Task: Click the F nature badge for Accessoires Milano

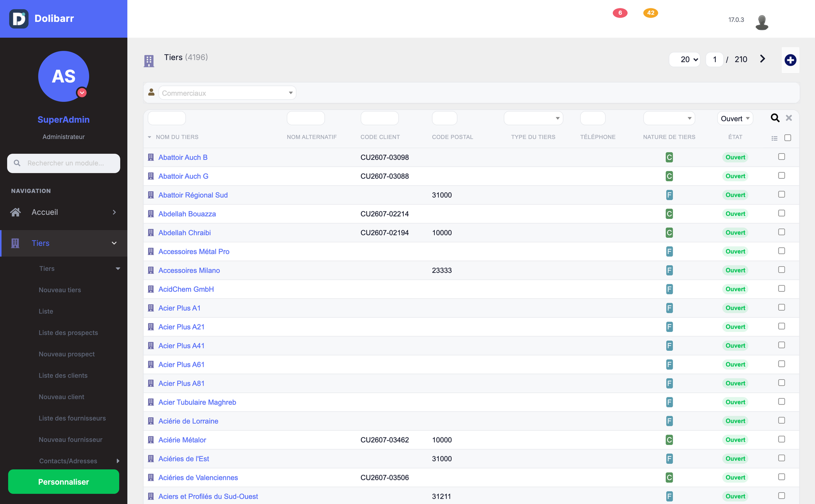Action: coord(669,270)
